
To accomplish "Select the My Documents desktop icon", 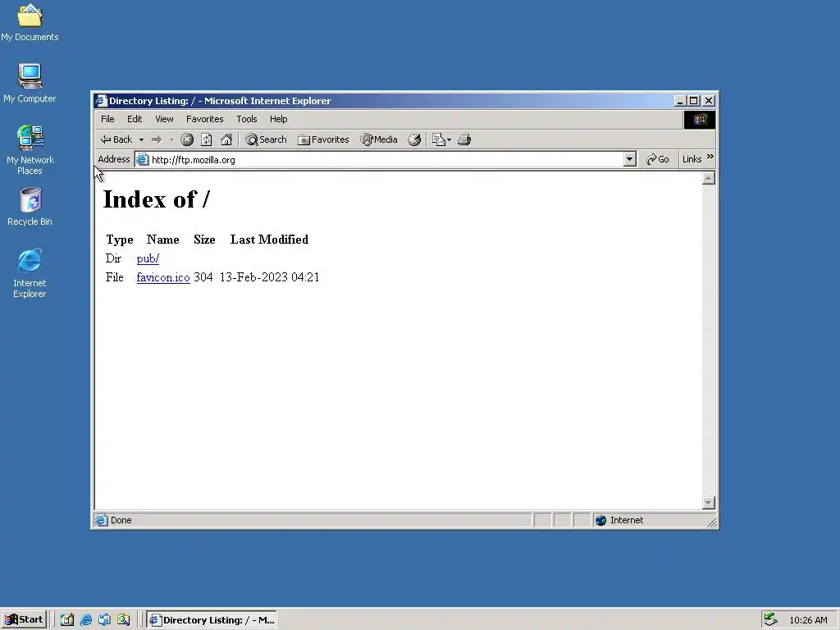I will click(x=30, y=22).
